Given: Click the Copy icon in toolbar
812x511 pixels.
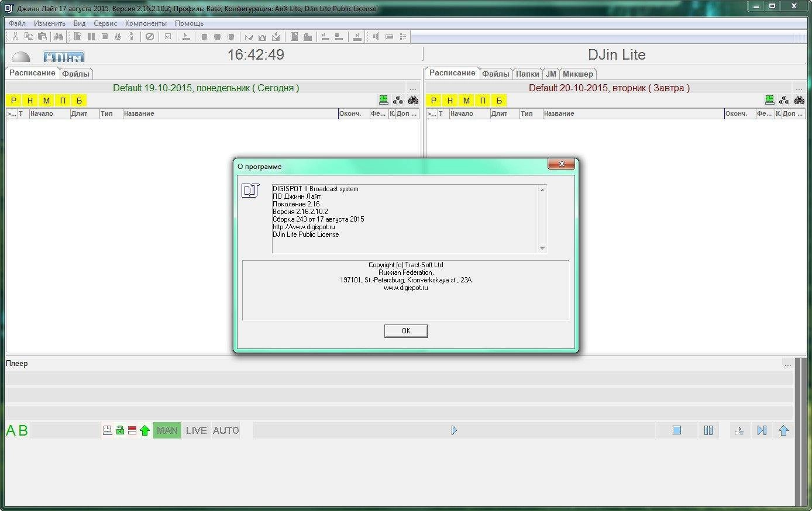Looking at the screenshot, I should click(29, 36).
